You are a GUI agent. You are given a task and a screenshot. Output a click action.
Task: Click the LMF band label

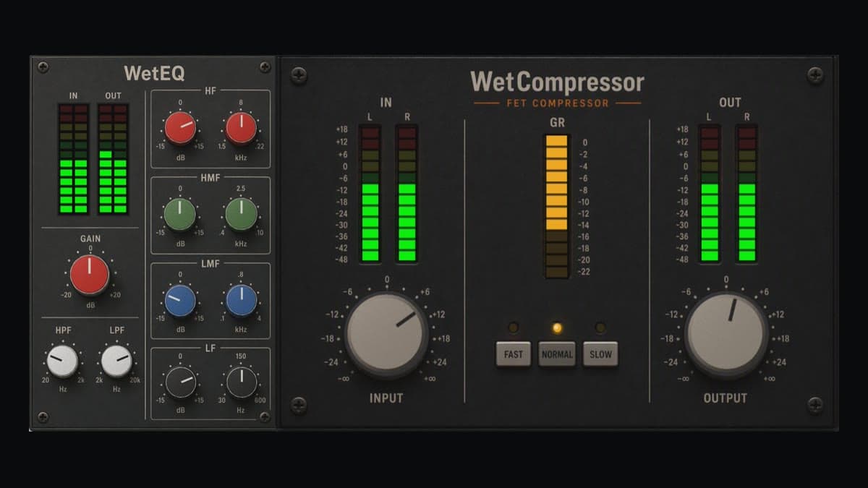point(210,263)
